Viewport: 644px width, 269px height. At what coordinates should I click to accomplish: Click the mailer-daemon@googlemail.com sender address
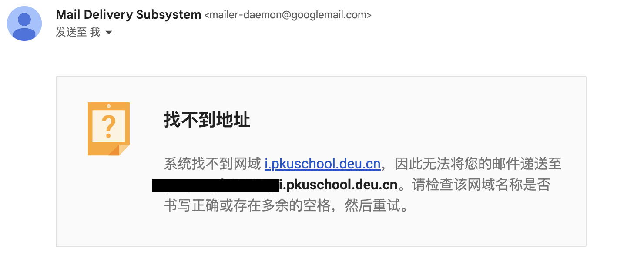tap(288, 15)
